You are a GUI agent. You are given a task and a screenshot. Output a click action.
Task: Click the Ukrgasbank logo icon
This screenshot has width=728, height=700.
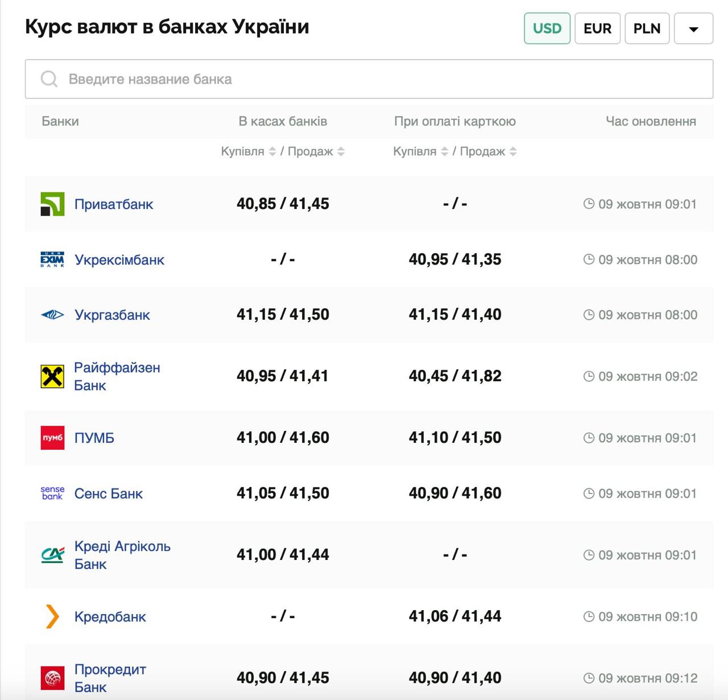[52, 315]
